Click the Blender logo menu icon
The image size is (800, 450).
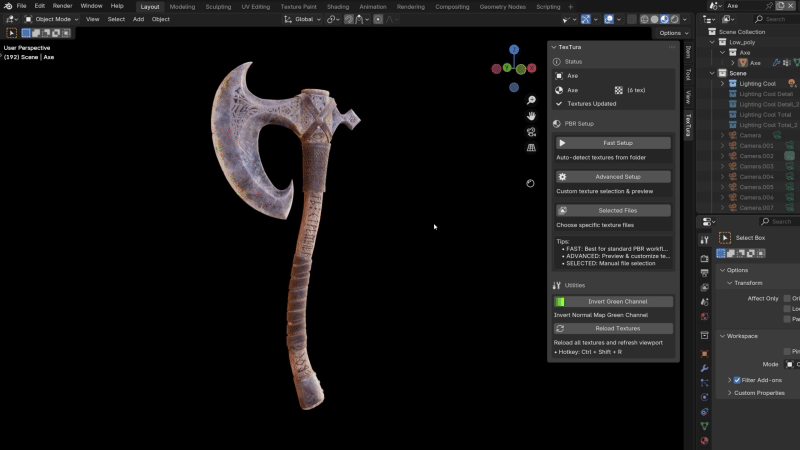pos(8,6)
